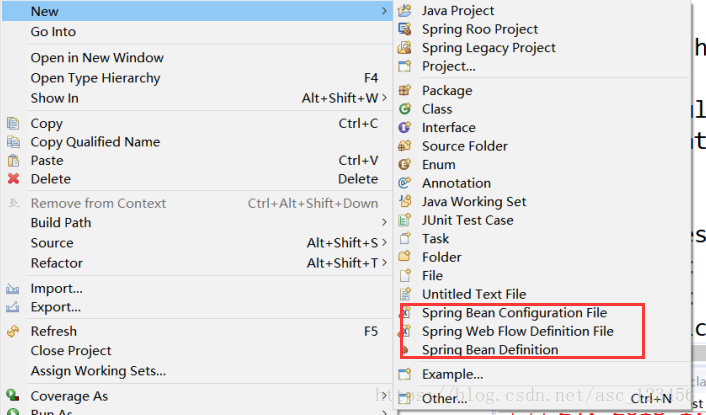The height and width of the screenshot is (415, 706).
Task: Click the Package icon in submenu
Action: pos(405,90)
